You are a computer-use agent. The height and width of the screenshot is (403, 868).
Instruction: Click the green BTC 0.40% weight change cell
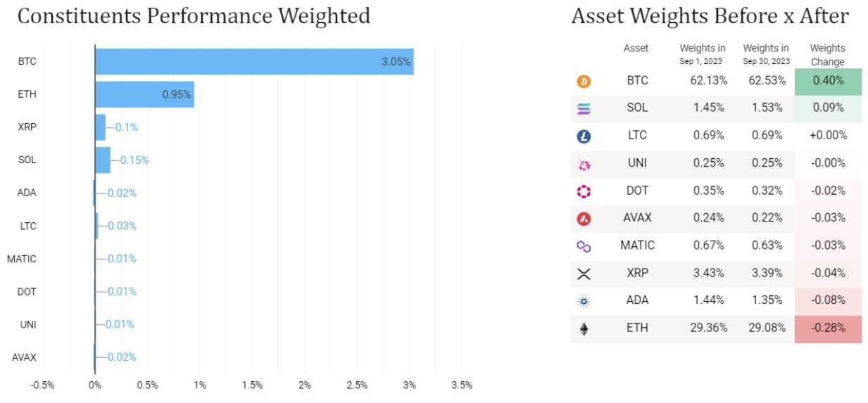[x=828, y=81]
